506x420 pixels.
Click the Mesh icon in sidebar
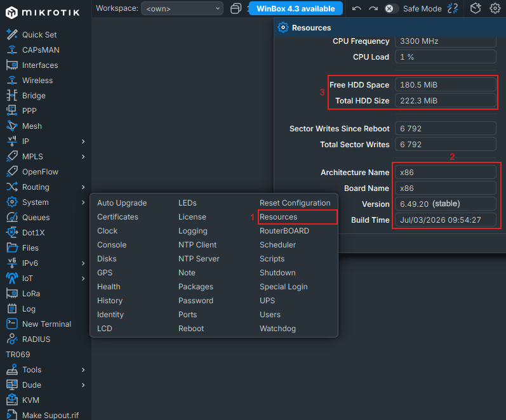tap(12, 126)
